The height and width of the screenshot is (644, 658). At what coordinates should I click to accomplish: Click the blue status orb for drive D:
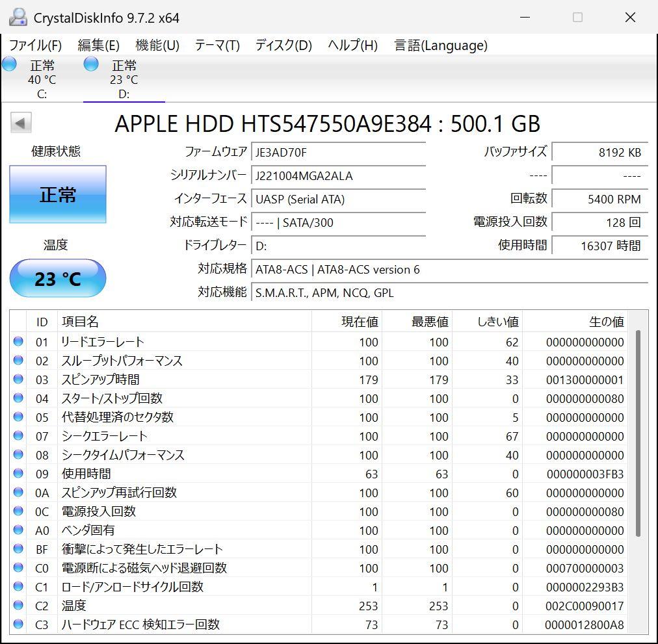tap(91, 64)
